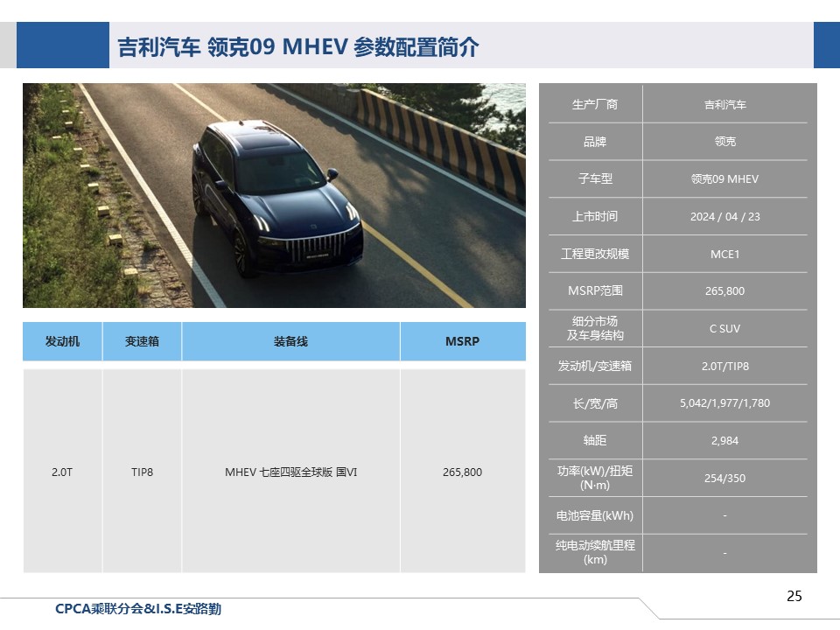The image size is (840, 630).
Task: Click the 5,042/1,977/1,780 dimensions value
Action: pyautogui.click(x=724, y=402)
